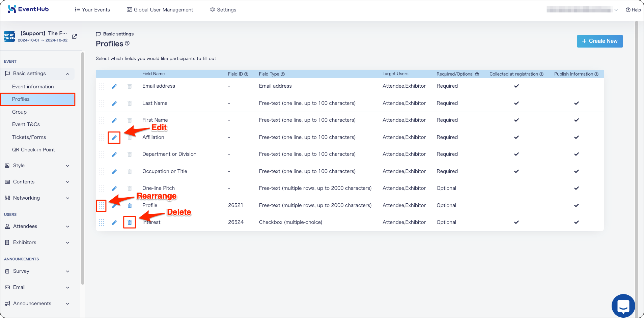Show Publish Information help tooltip
Viewport: 644px width, 318px height.
tap(596, 74)
